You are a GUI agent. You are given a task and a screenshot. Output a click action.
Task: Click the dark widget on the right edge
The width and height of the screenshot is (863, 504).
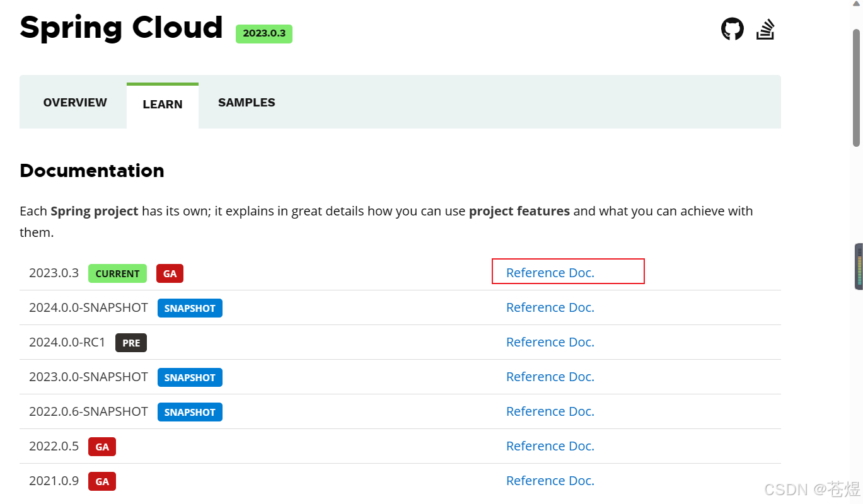[x=859, y=266]
